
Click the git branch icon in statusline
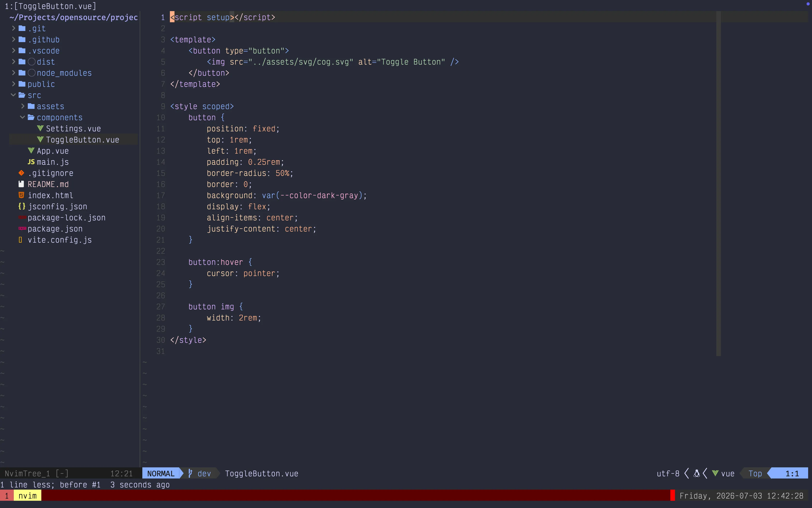point(190,473)
